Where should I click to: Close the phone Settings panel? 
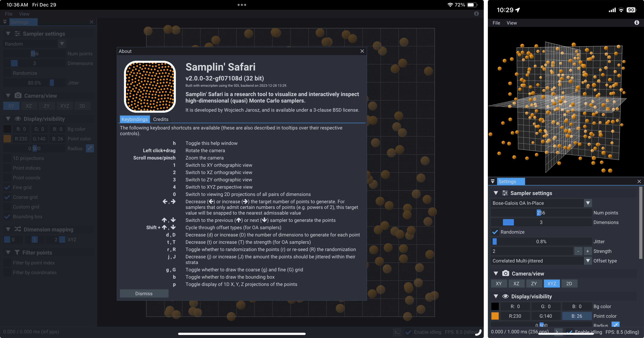click(x=639, y=182)
